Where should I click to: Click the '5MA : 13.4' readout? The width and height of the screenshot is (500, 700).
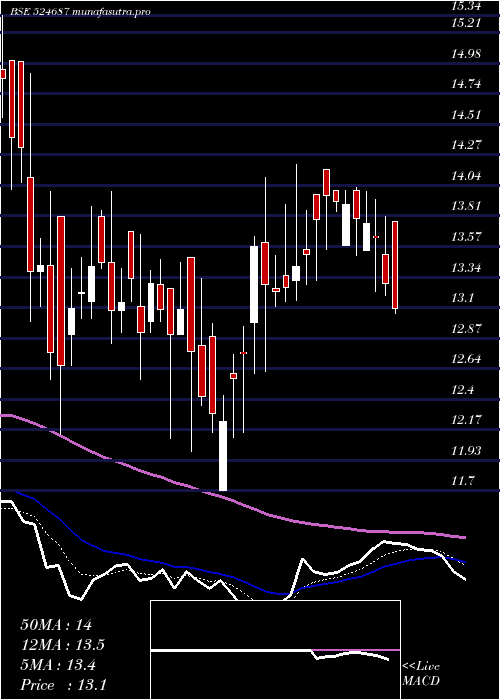(x=58, y=665)
